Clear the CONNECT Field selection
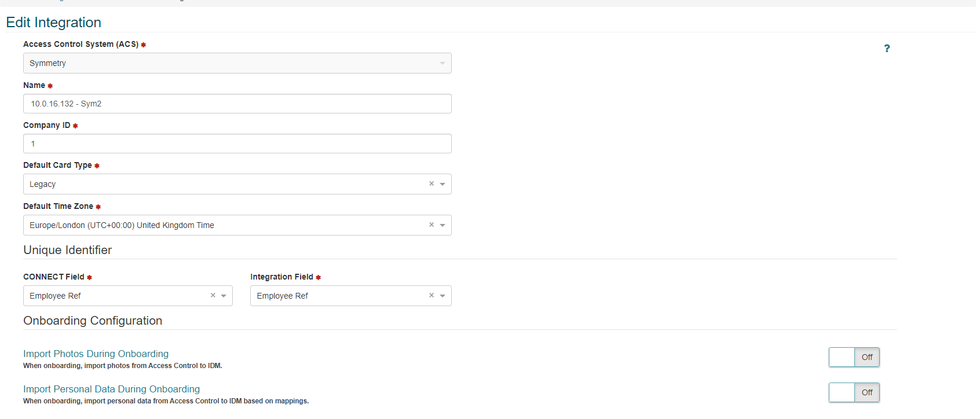Screen dimensions: 980x419 [x=213, y=295]
